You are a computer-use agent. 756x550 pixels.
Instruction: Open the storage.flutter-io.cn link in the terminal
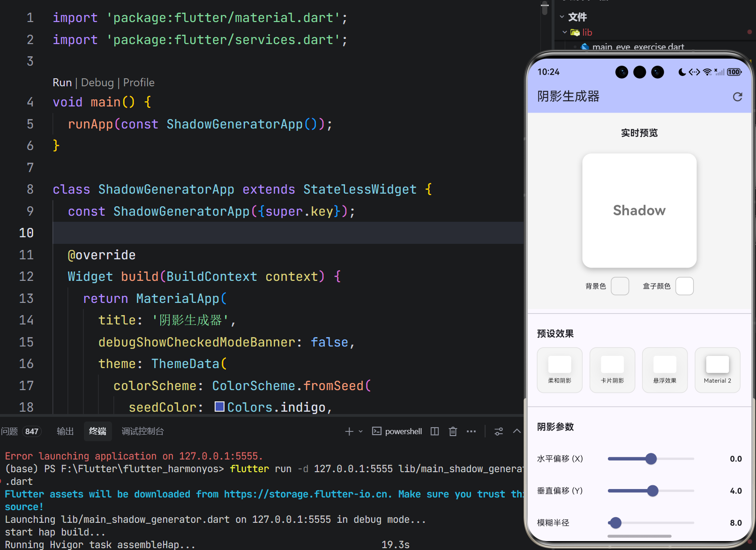(x=306, y=494)
